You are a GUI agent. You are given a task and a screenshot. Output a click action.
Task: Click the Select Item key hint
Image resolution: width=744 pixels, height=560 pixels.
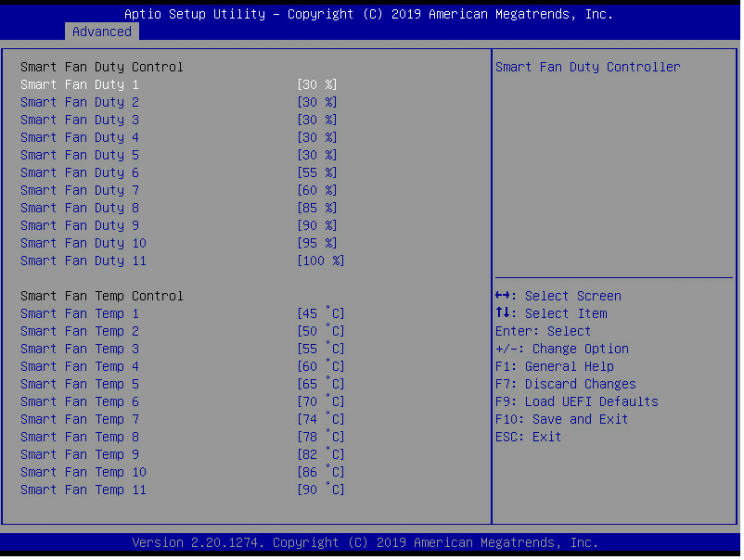551,314
